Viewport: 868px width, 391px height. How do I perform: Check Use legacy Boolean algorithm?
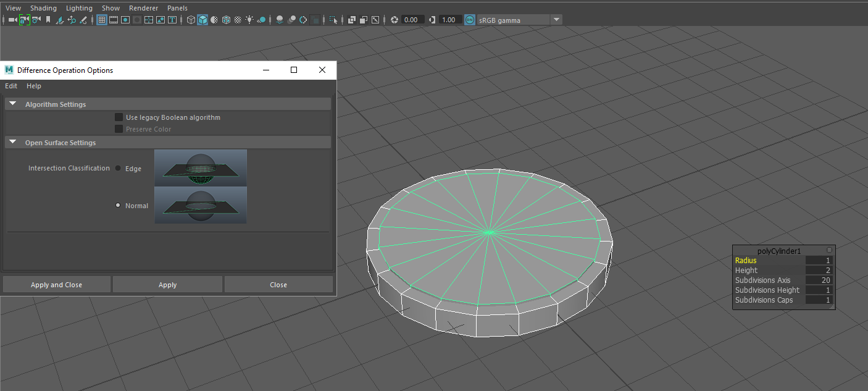point(119,117)
